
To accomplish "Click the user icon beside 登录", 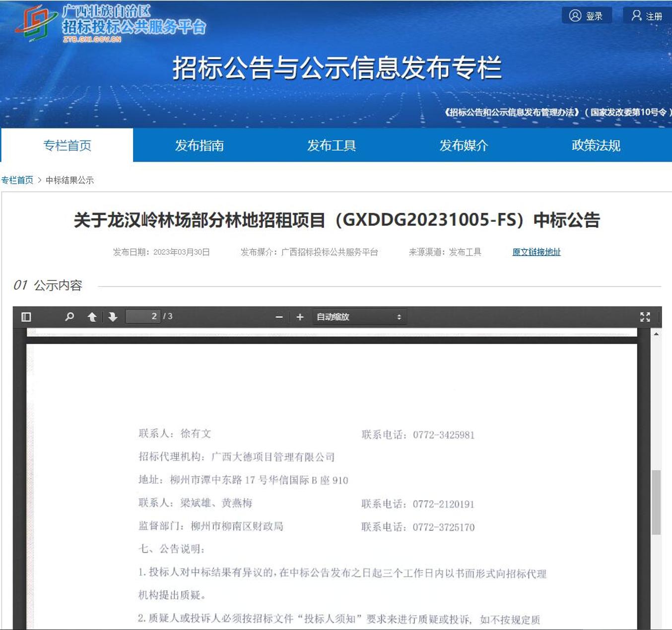I will coord(575,16).
